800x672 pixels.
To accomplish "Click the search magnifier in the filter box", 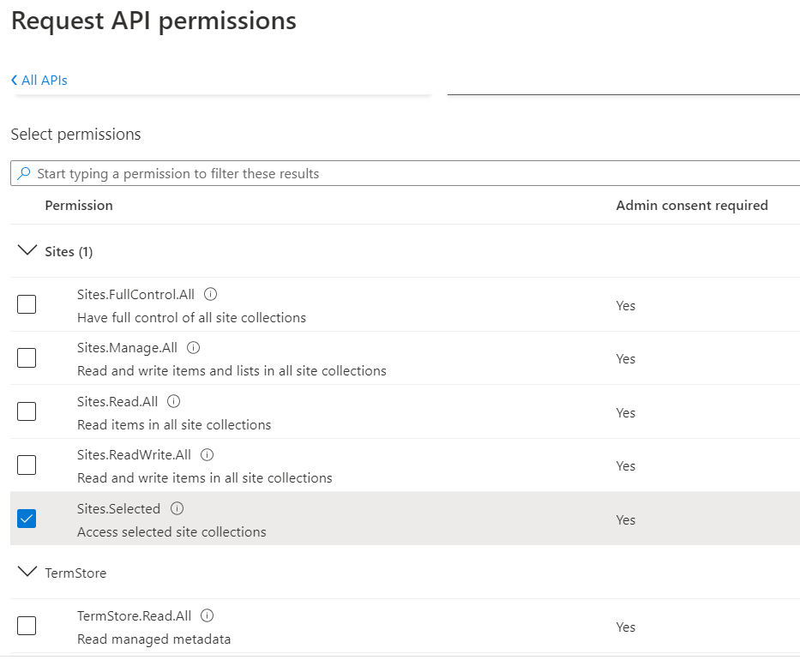I will point(24,173).
